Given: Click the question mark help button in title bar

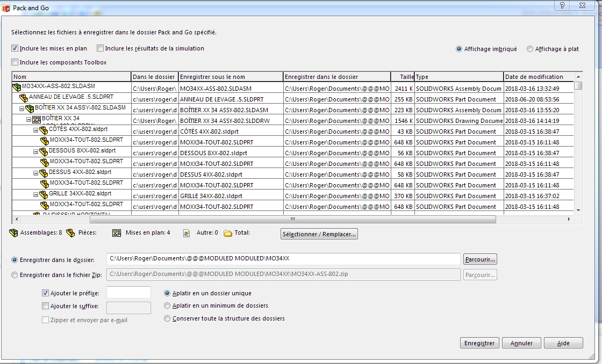Looking at the screenshot, I should coord(562,5).
